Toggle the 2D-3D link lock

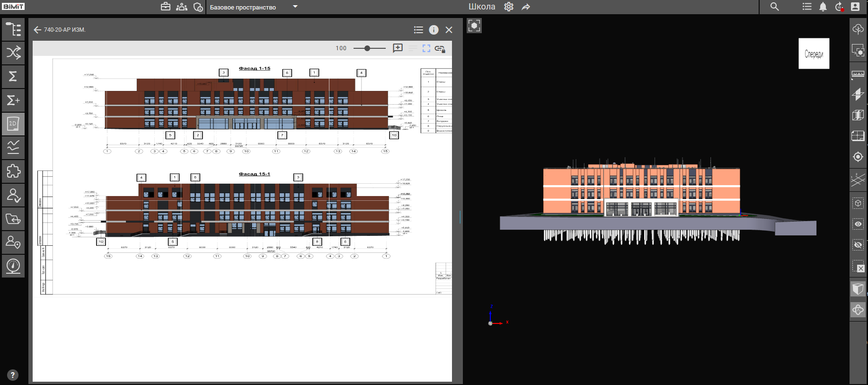pos(440,48)
